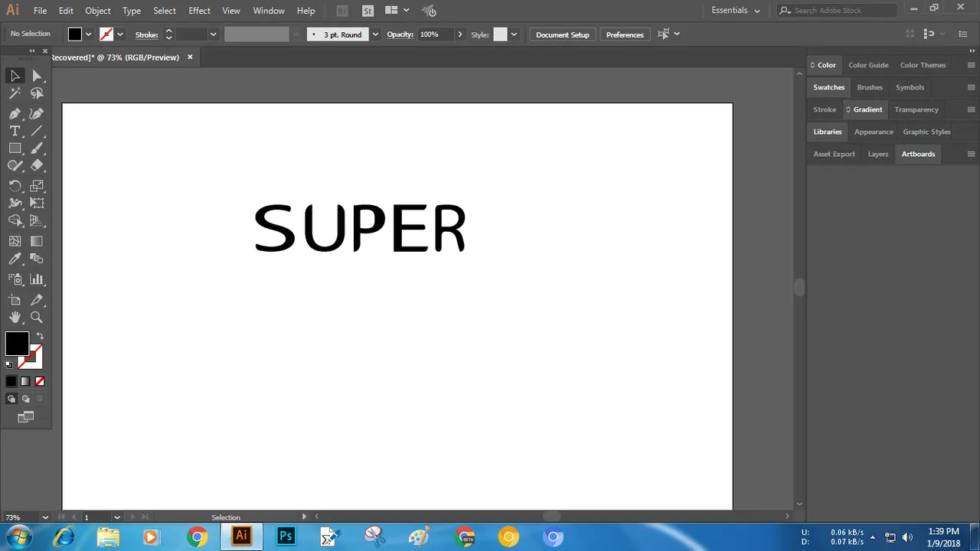Switch to the Swatches panel tab
This screenshot has height=551, width=980.
(x=828, y=87)
